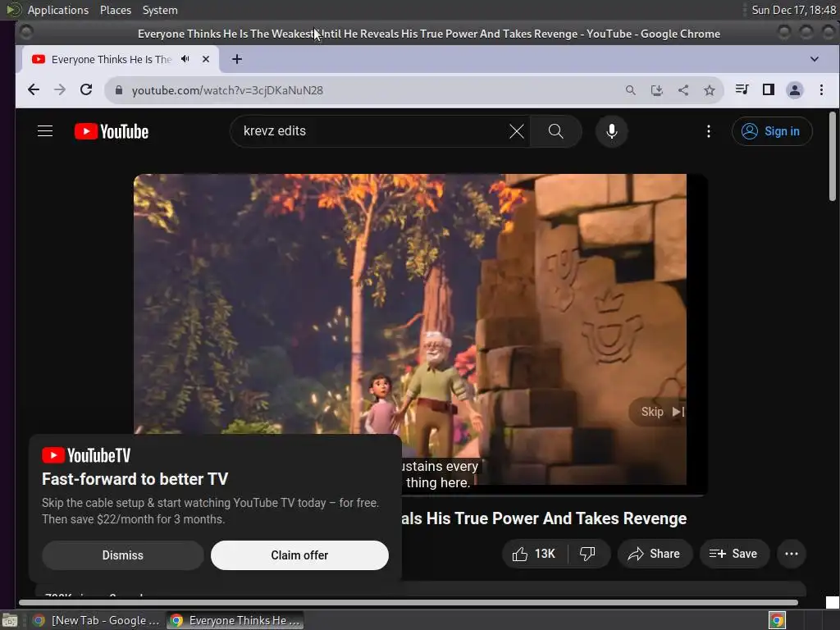
Task: Go to YouTube home via the logo
Action: (112, 131)
